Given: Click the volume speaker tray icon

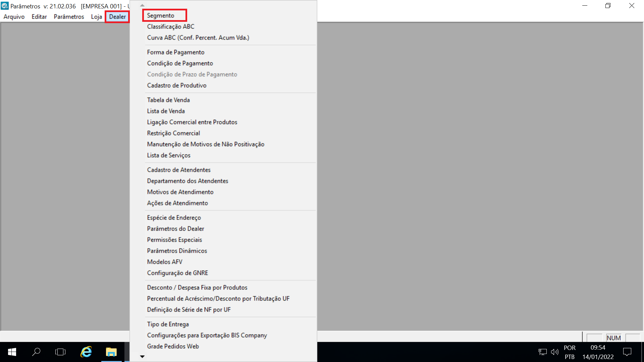Looking at the screenshot, I should click(x=555, y=352).
